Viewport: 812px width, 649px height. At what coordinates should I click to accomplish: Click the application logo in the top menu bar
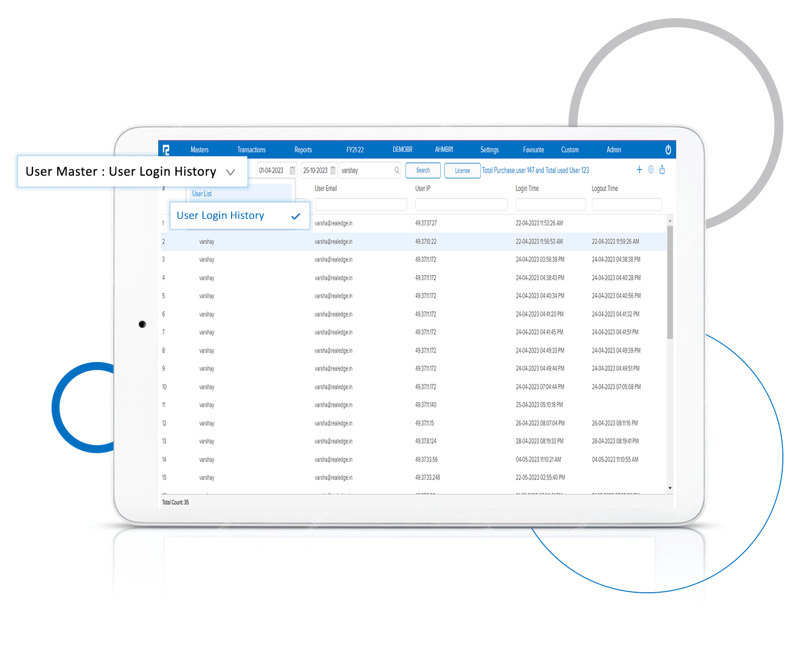click(167, 149)
